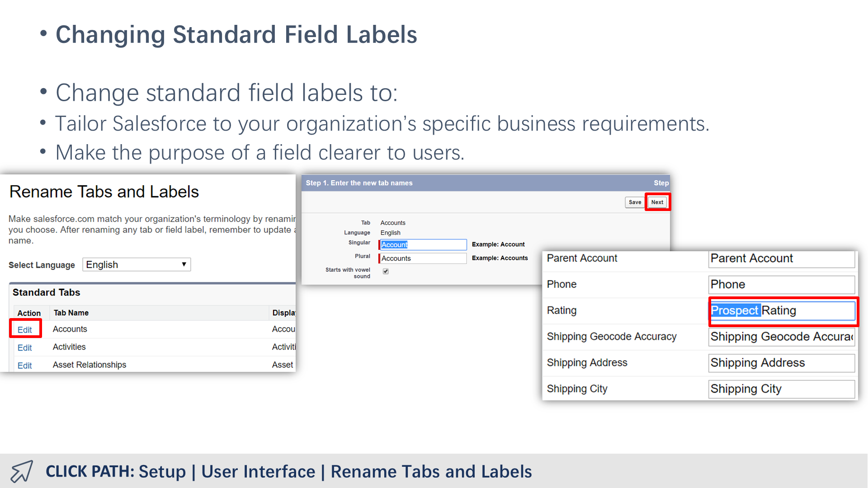
Task: Click 'Shipping Geocode Accuracy' label on left
Action: tap(612, 337)
